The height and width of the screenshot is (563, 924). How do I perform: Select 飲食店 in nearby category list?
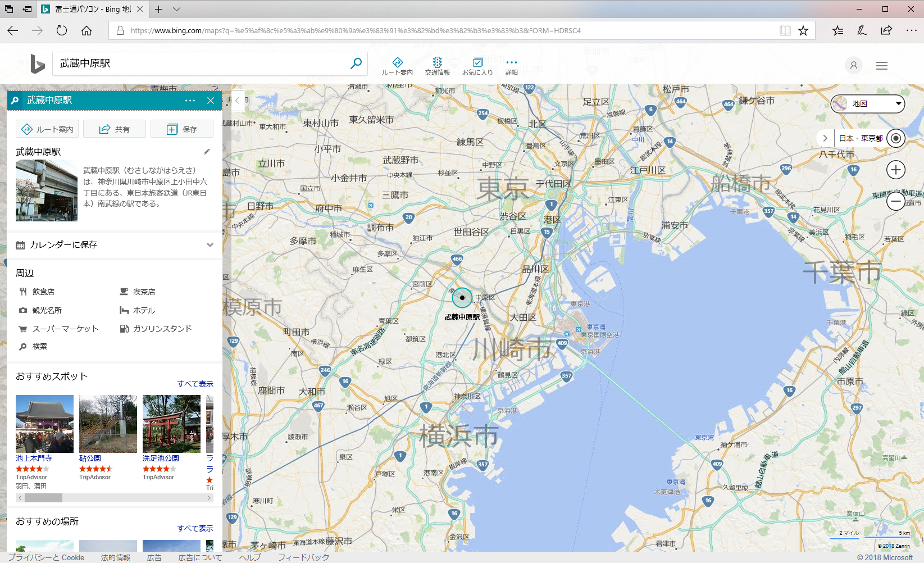(x=43, y=292)
